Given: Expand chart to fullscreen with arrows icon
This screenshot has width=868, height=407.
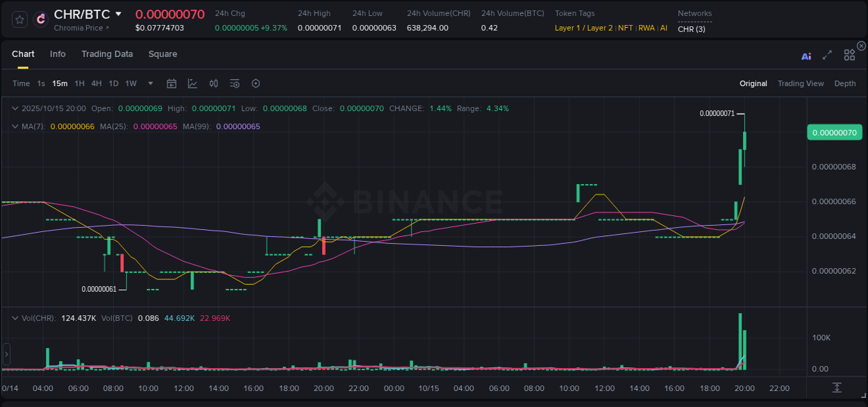Looking at the screenshot, I should click(827, 56).
